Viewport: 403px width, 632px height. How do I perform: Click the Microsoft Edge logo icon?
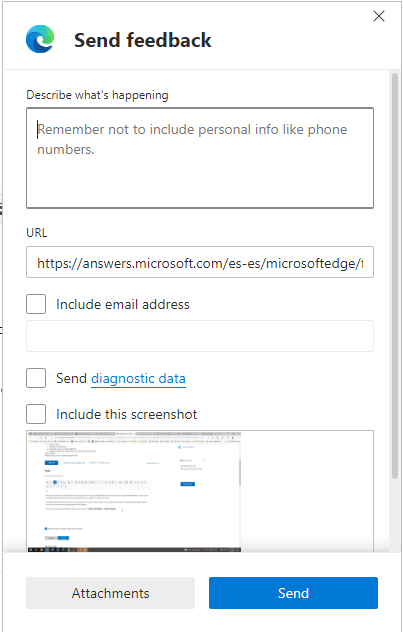40,39
